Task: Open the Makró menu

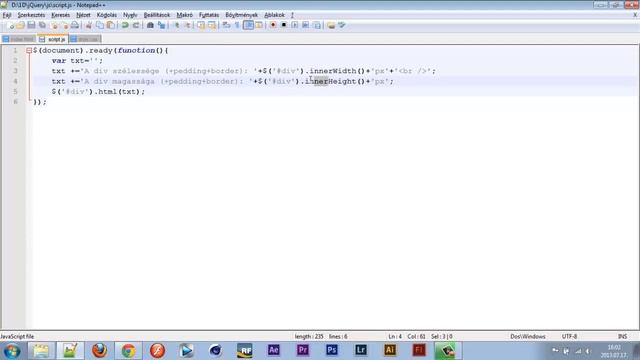Action: click(184, 15)
